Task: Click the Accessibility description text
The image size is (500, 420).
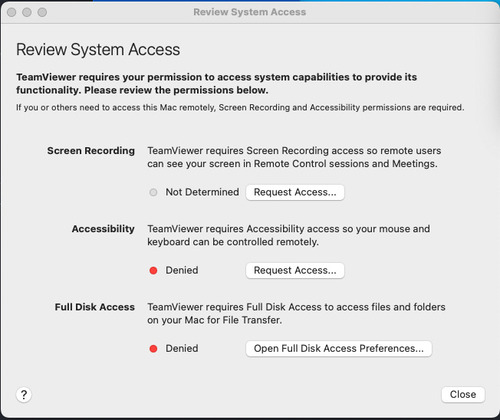Action: point(289,235)
